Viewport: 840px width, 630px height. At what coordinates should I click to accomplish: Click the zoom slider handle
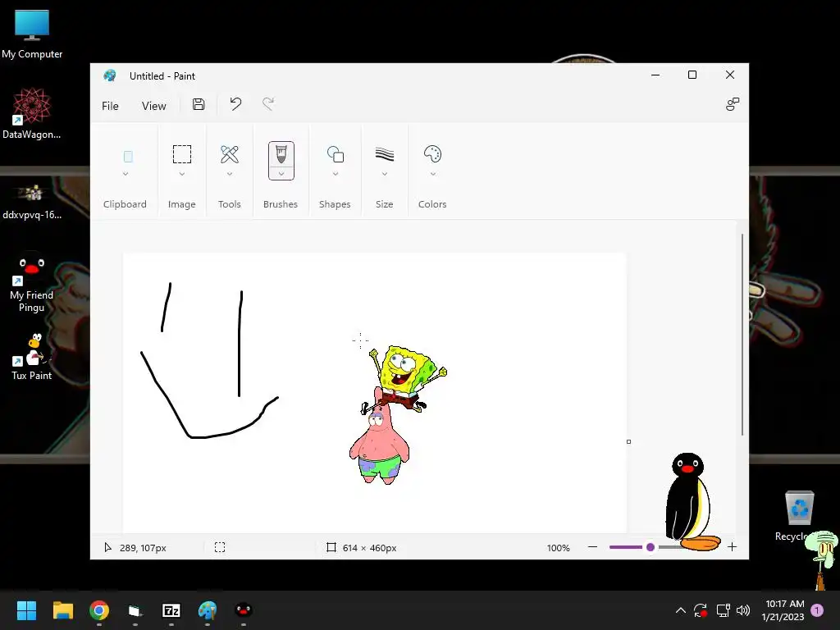click(x=651, y=547)
